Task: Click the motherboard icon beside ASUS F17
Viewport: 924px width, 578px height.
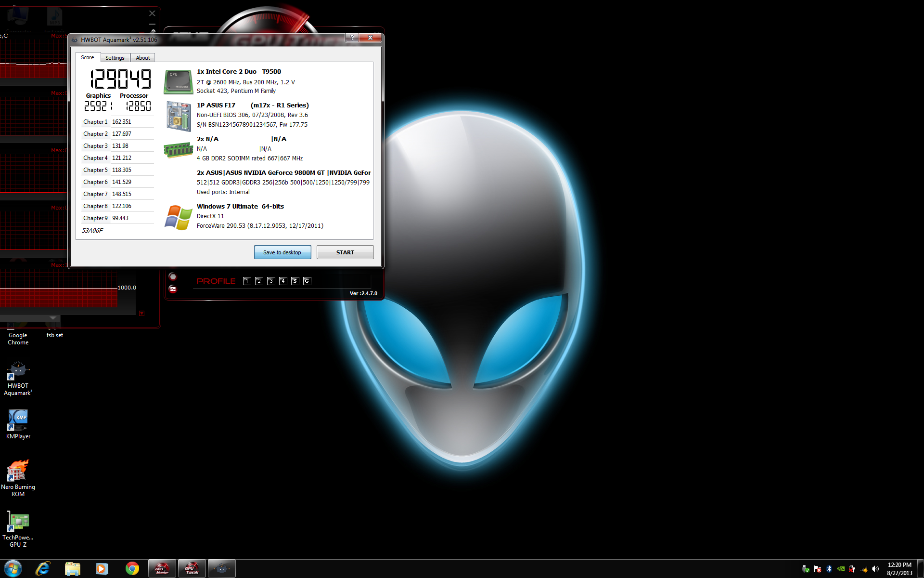Action: pos(179,116)
